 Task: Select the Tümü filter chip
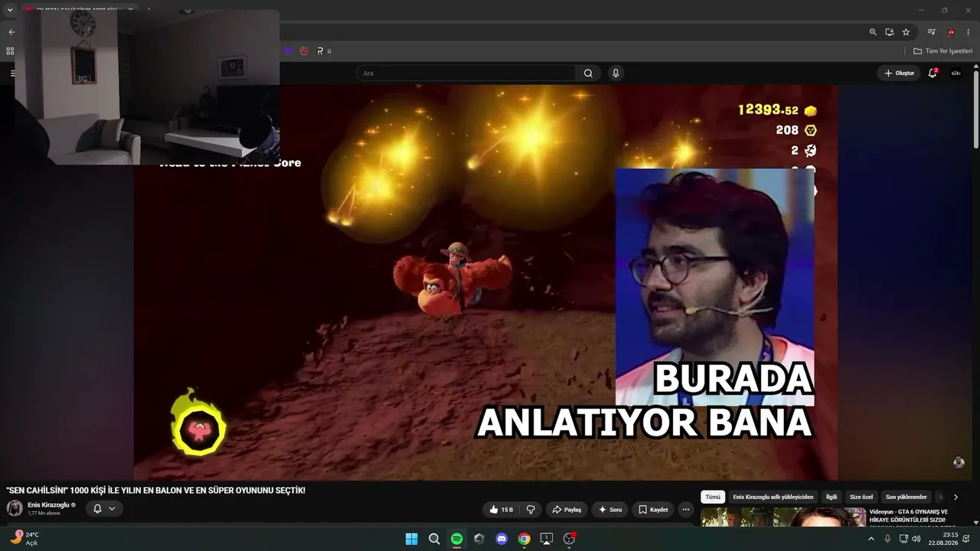(713, 497)
